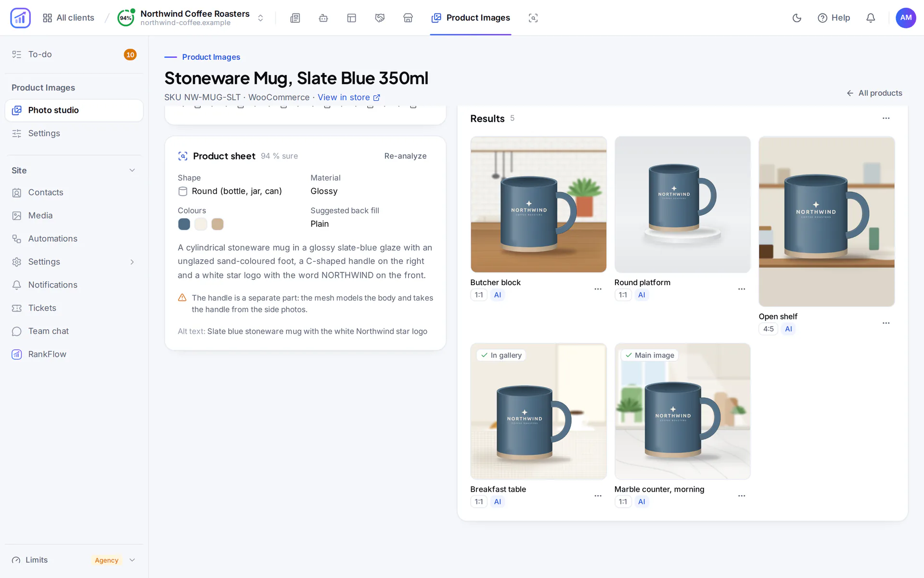This screenshot has height=578, width=924.
Task: Open the Results panel more options menu
Action: coord(886,118)
